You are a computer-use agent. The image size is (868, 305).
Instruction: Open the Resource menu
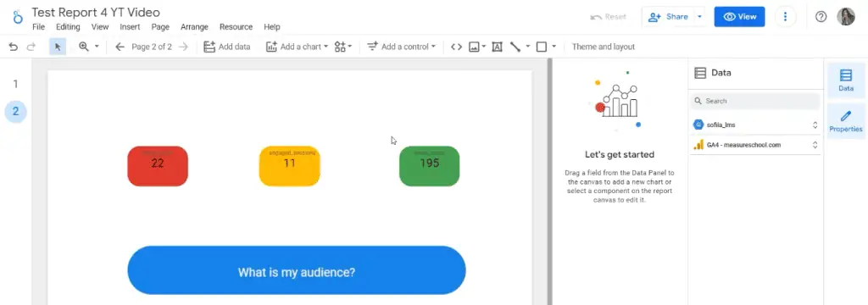[x=236, y=26]
